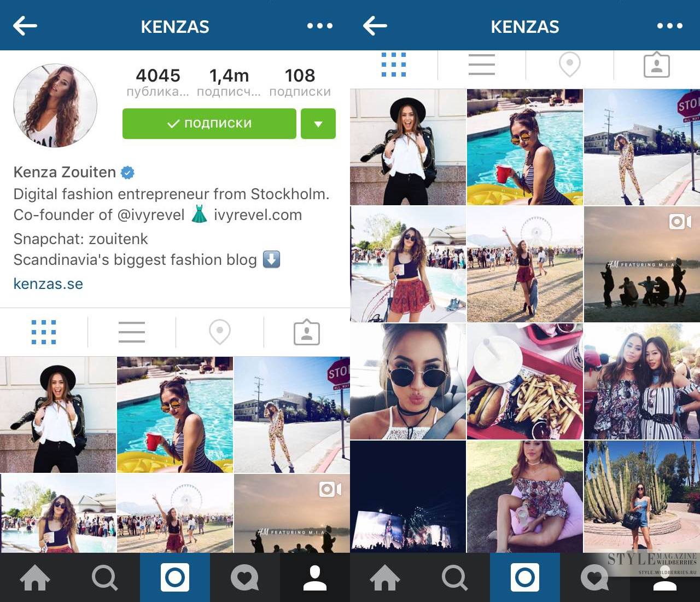View the 108 following count
Viewport: 700px width, 602px height.
click(300, 82)
